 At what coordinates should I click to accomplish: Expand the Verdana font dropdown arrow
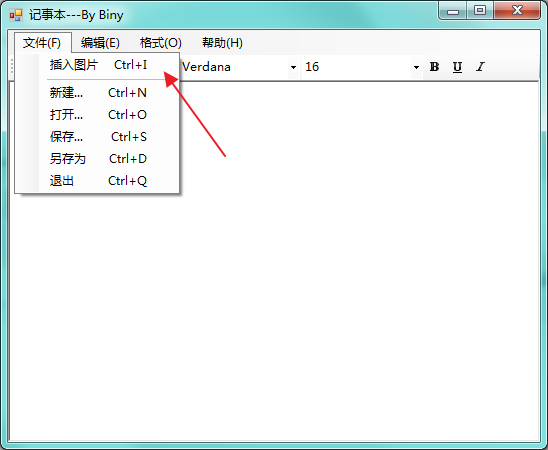tap(294, 67)
